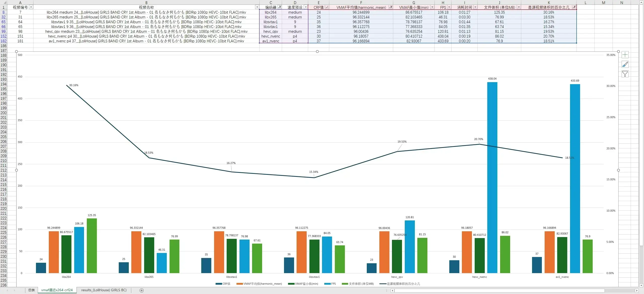Viewport: 644px width, 294px height.
Task: Open 编码器 column filter dropdown
Action: coord(279,7)
